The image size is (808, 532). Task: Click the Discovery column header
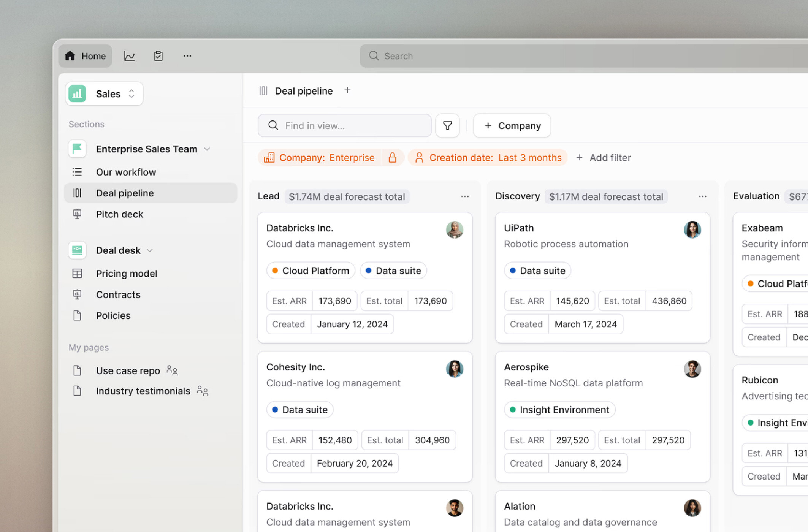point(517,196)
